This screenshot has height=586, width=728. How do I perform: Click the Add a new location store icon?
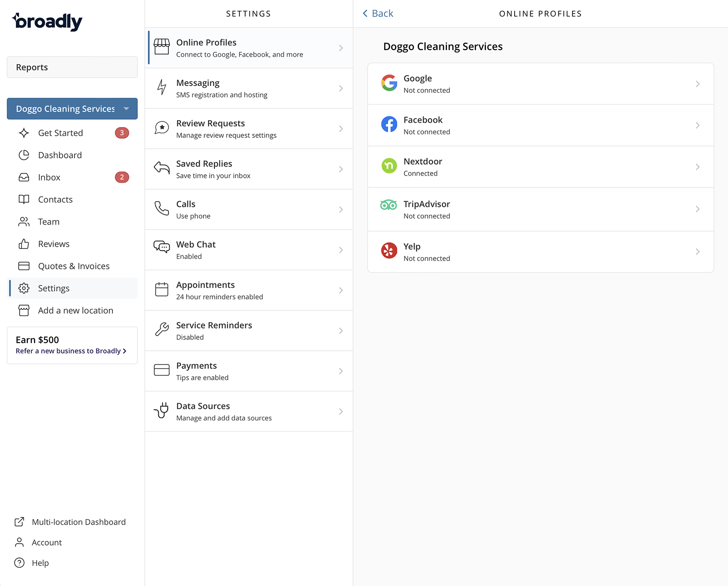24,310
